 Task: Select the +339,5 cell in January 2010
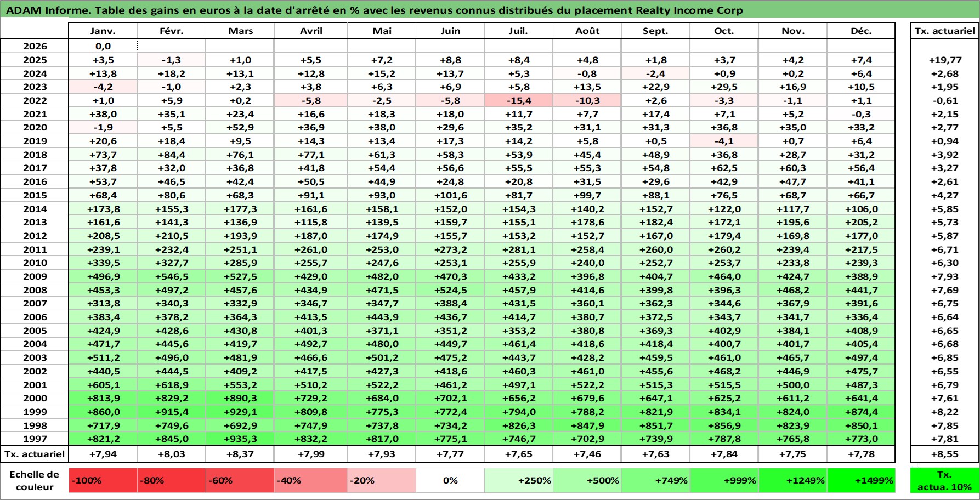[x=103, y=263]
